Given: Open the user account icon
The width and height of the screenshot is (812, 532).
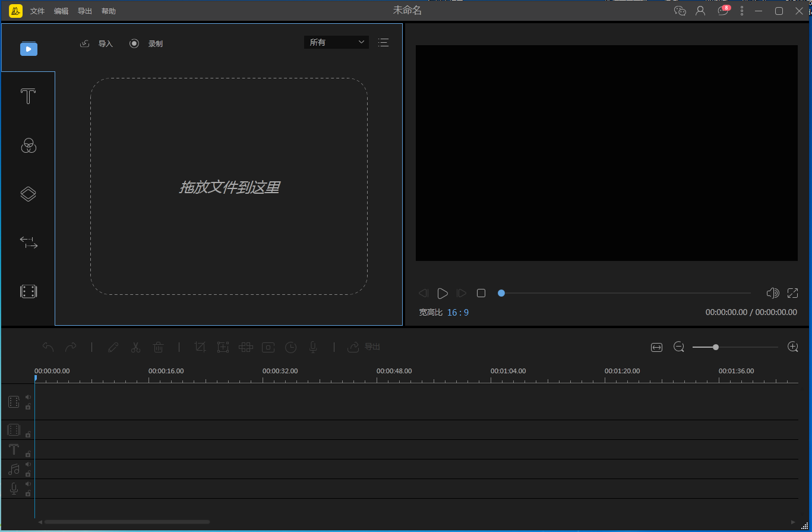Looking at the screenshot, I should click(x=700, y=11).
